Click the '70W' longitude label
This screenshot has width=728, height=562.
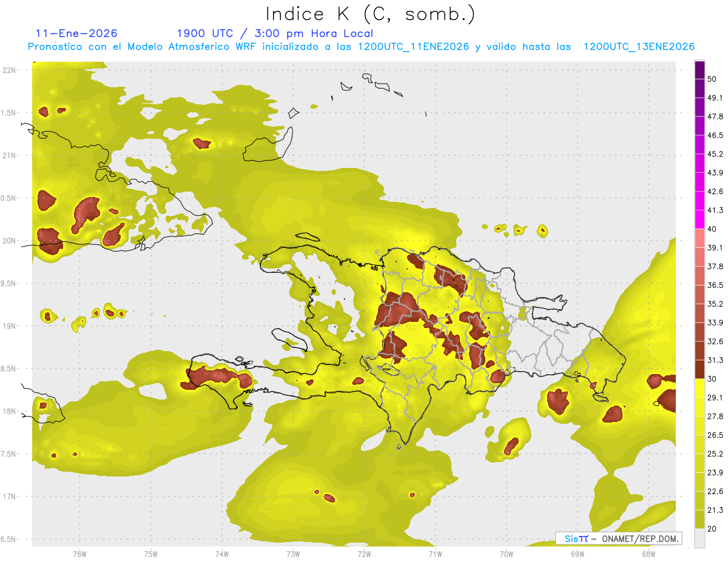506,554
